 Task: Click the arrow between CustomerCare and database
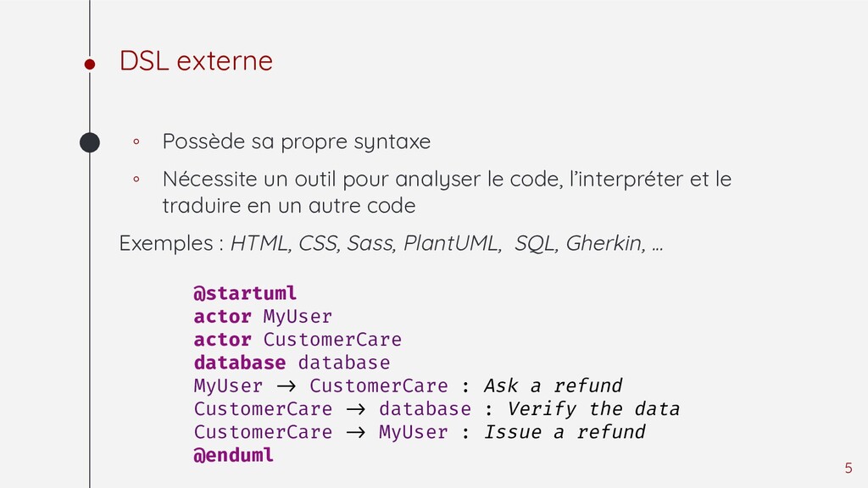(x=355, y=409)
